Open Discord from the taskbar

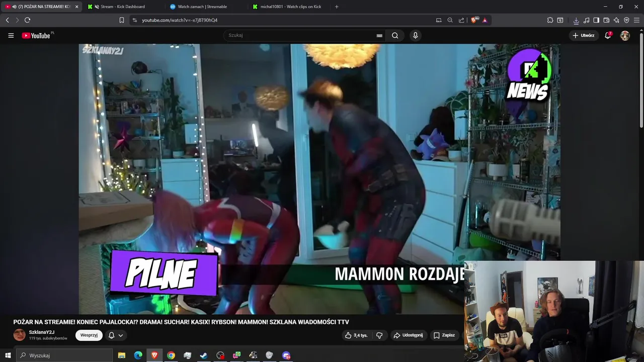[286, 355]
